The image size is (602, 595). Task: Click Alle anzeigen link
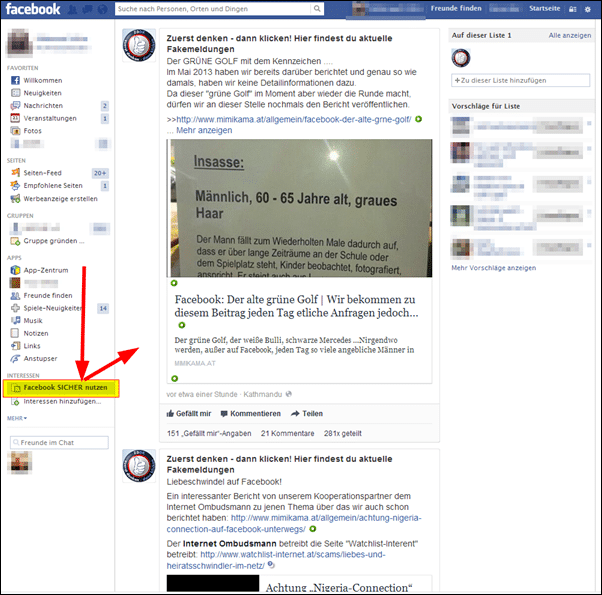point(570,35)
